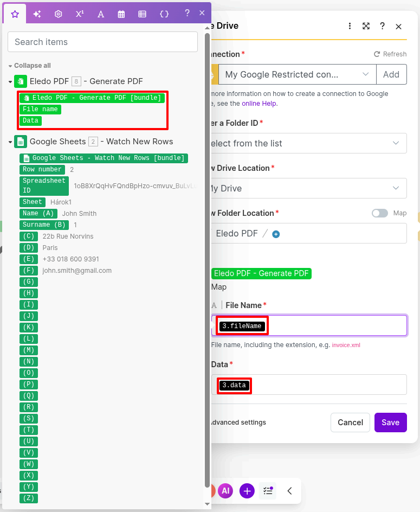Open the kebab menu on Google Drive panel
This screenshot has height=512, width=420.
pos(350,25)
